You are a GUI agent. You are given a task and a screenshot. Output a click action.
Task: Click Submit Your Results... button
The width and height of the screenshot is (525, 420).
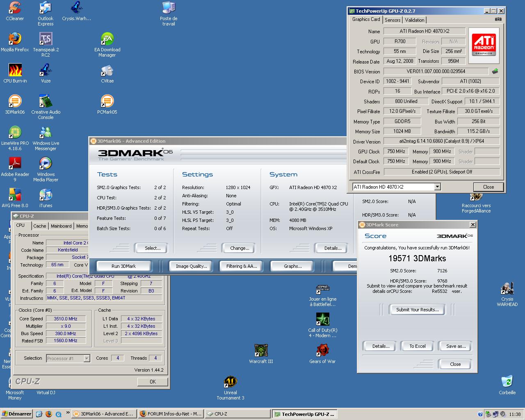(418, 310)
